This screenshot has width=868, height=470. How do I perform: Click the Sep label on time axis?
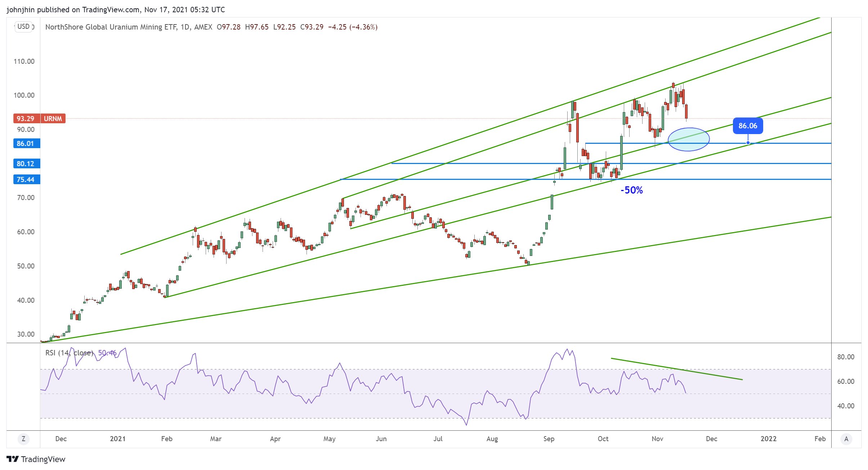click(549, 439)
